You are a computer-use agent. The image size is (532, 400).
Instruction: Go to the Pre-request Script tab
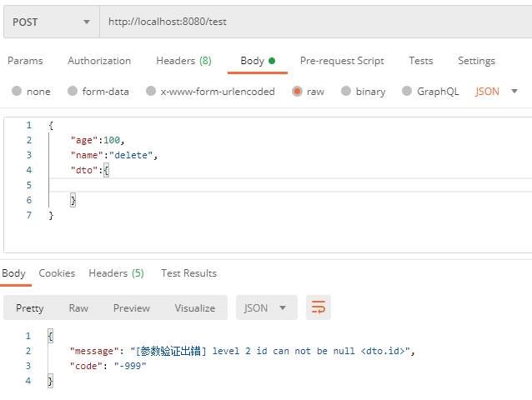342,61
